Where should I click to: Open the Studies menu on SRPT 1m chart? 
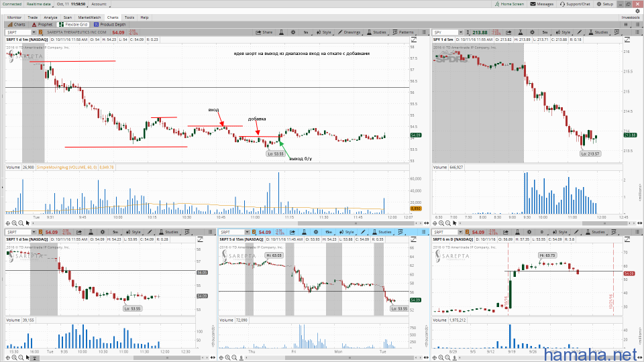(x=376, y=32)
